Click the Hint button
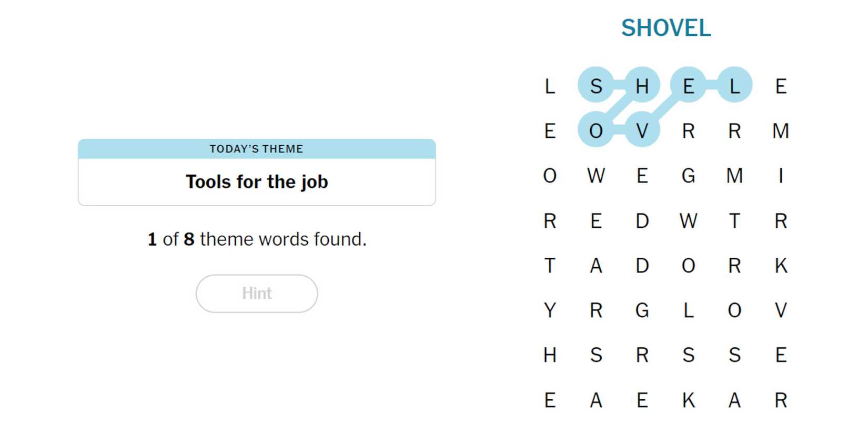Viewport: 868px width, 434px height. [x=257, y=294]
